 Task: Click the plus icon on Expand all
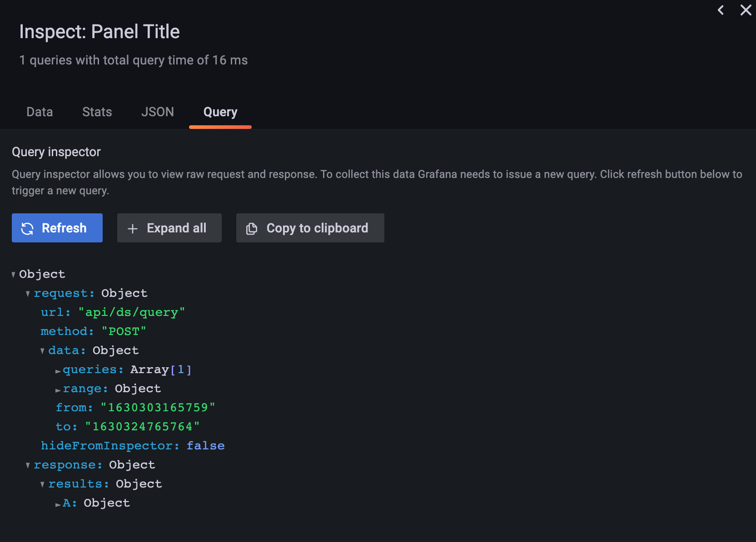[x=132, y=228]
